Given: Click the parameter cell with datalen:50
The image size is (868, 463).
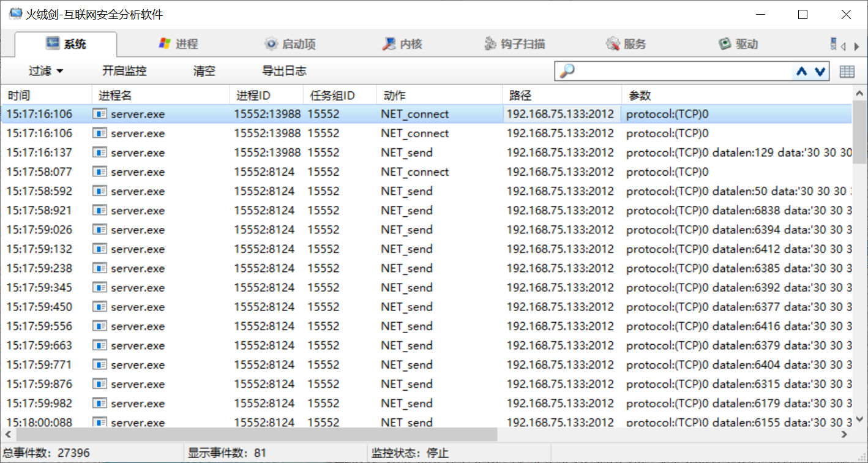Looking at the screenshot, I should [x=739, y=191].
